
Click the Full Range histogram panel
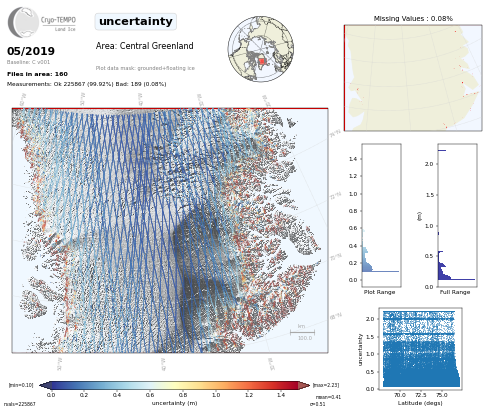pyautogui.click(x=457, y=215)
